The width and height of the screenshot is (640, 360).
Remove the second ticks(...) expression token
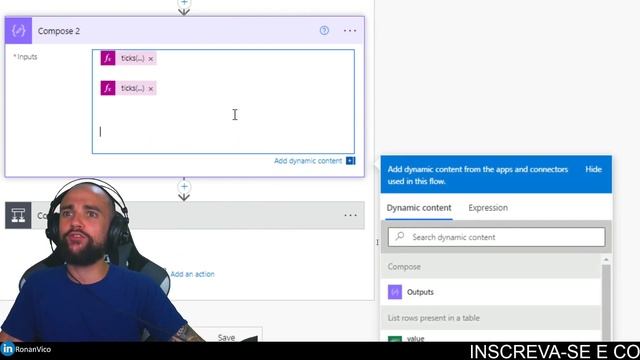tap(151, 89)
